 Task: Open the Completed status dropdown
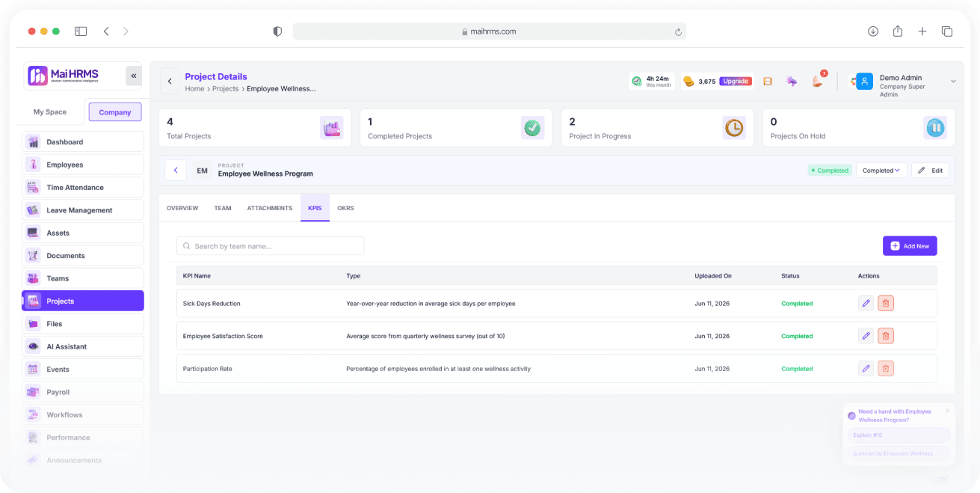[x=881, y=171]
